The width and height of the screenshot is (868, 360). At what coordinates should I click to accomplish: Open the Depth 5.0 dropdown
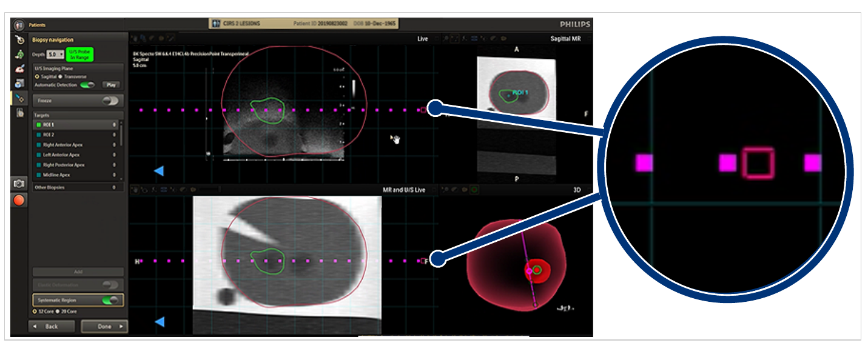(x=56, y=54)
